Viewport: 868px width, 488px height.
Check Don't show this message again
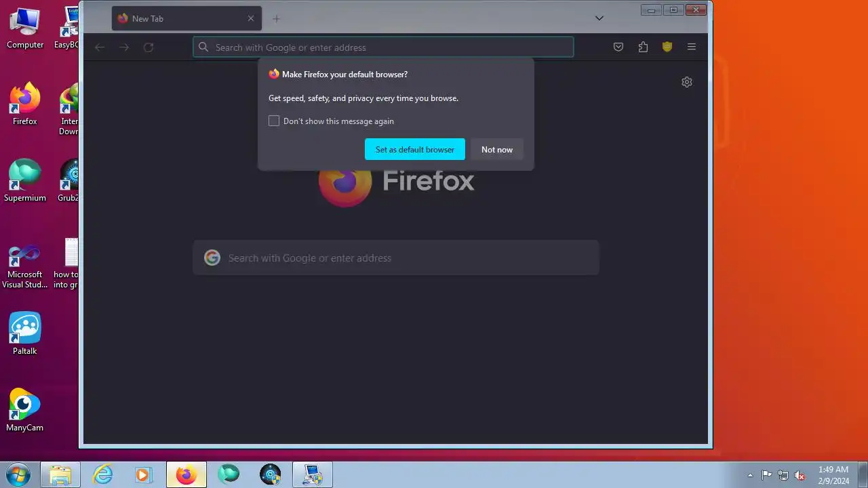274,121
